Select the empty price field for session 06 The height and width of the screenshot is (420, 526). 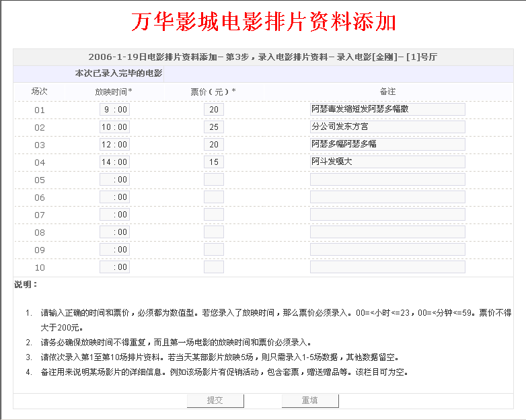214,197
